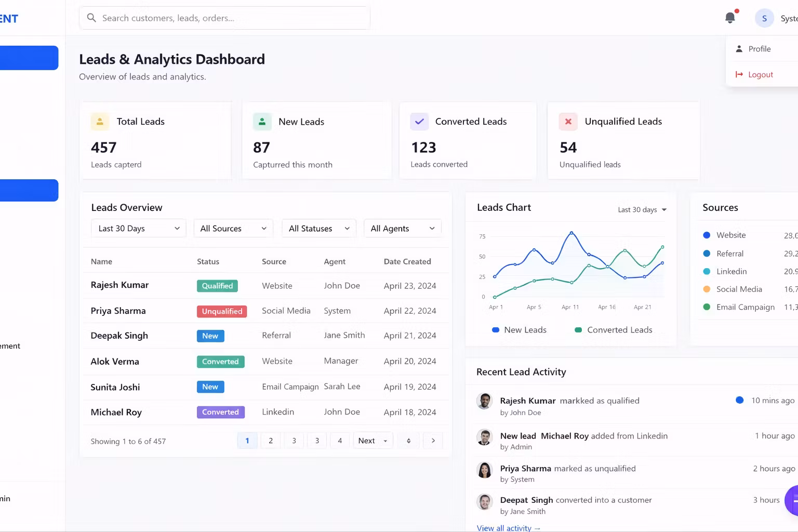The image size is (798, 532).
Task: Choose Logout in the user menu
Action: [x=760, y=75]
